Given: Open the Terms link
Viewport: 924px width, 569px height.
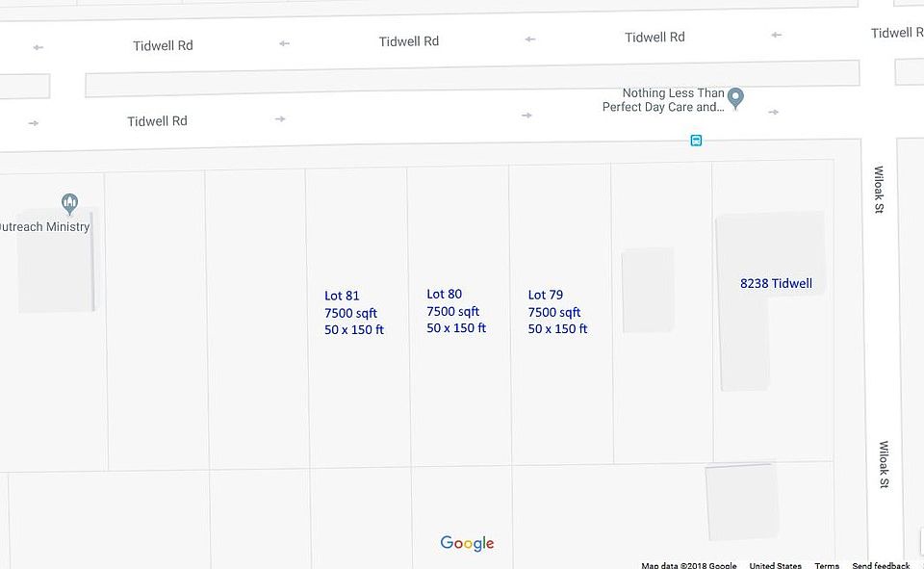Looking at the screenshot, I should point(827,565).
